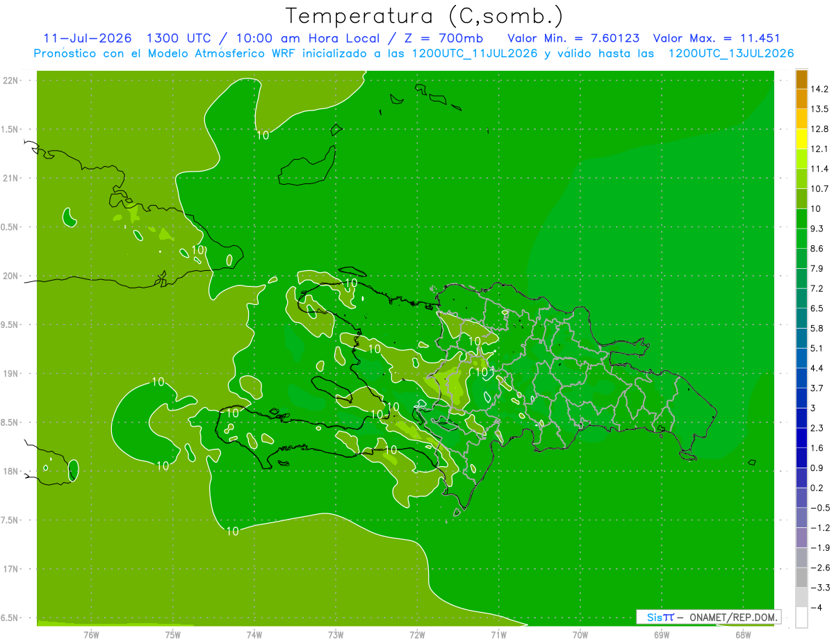This screenshot has height=644, width=834.
Task: Click the "1300 UTC" time label
Action: pos(179,38)
